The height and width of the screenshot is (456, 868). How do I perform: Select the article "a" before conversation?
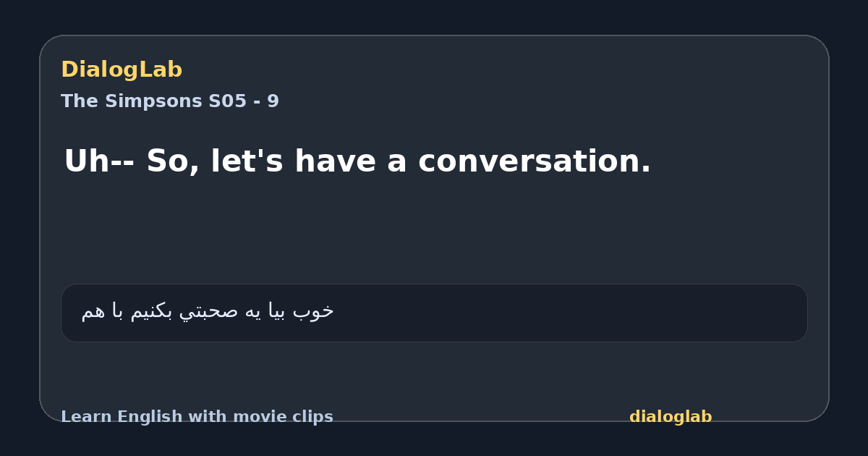tap(397, 161)
